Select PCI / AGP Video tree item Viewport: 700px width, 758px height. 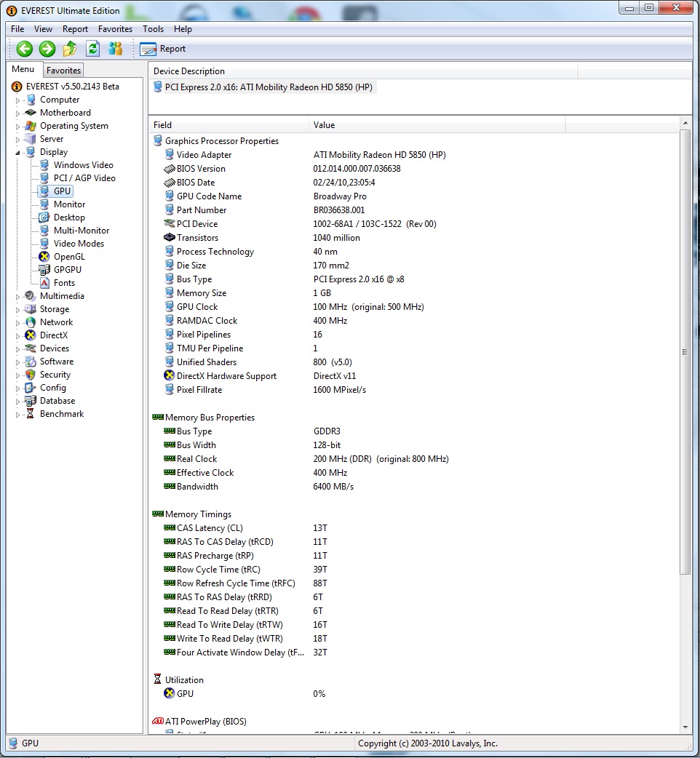pos(84,178)
